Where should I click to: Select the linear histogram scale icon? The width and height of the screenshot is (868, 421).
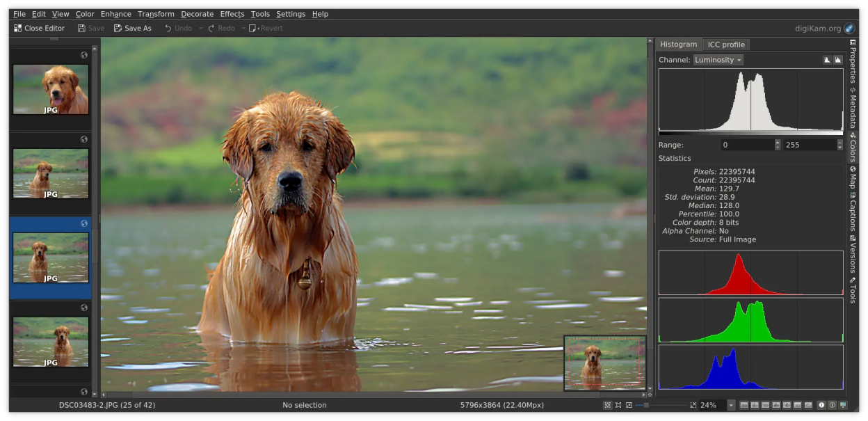(x=827, y=60)
